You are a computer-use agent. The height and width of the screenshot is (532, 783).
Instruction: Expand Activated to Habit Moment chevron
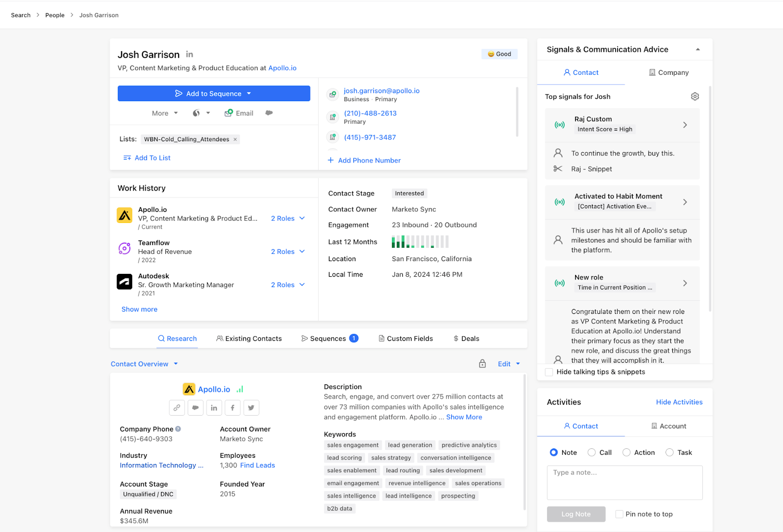tap(685, 202)
